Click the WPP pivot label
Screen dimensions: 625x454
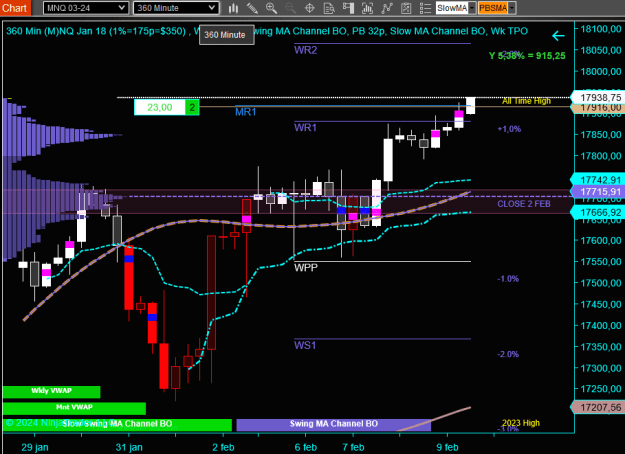click(306, 268)
